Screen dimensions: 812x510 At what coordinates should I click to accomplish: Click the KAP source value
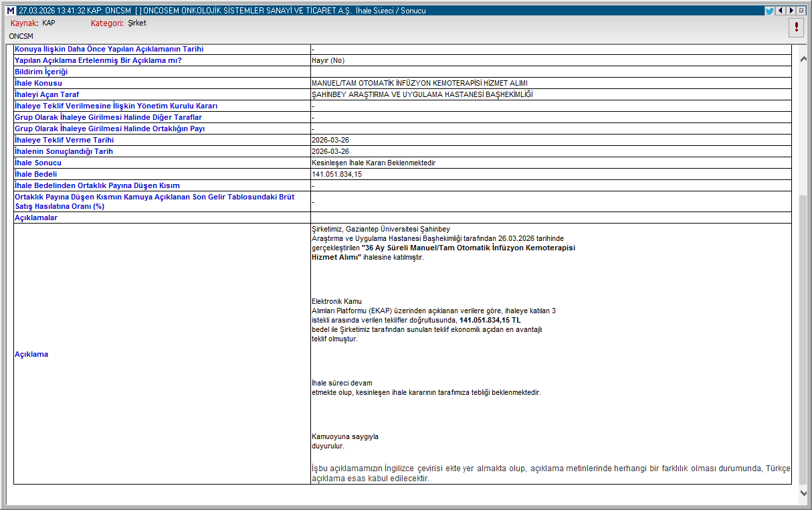[x=49, y=23]
